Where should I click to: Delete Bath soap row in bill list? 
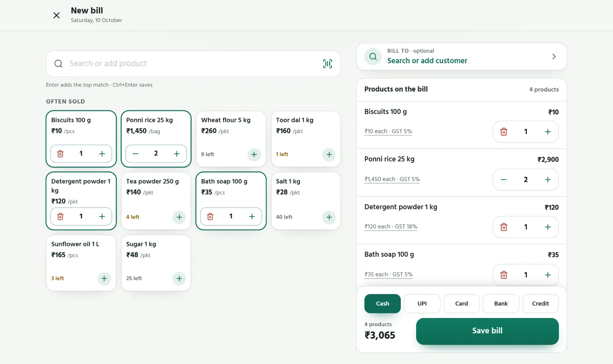point(504,275)
